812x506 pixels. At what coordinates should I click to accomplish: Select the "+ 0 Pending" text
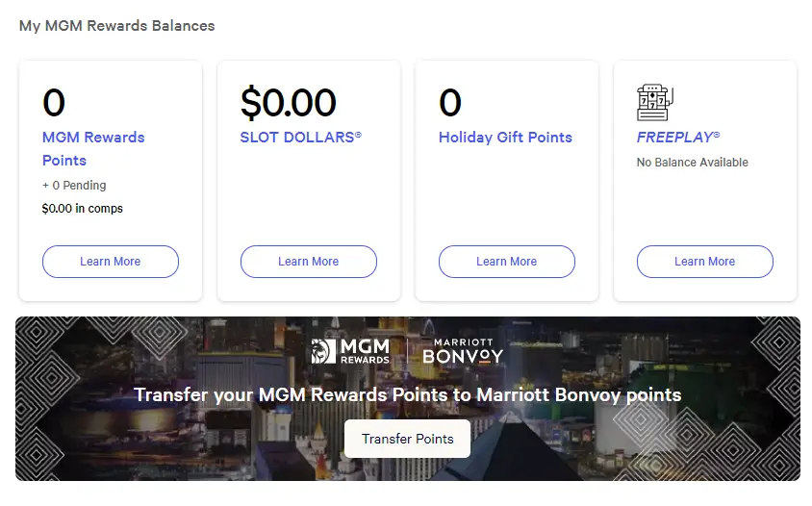74,185
